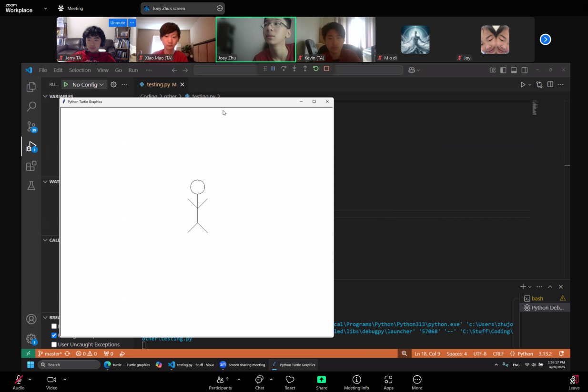This screenshot has width=588, height=392.
Task: Open the debug sidebar ellipsis menu
Action: (x=124, y=84)
